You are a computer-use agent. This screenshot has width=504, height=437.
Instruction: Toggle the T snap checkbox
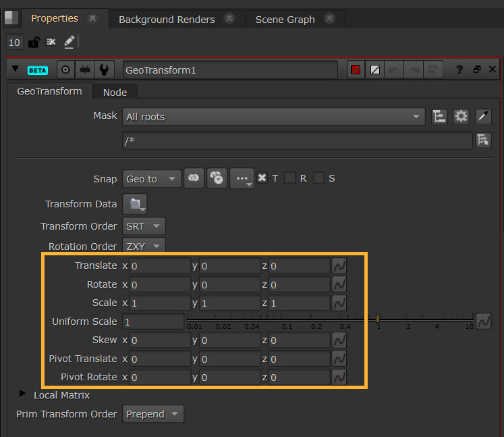coord(262,178)
